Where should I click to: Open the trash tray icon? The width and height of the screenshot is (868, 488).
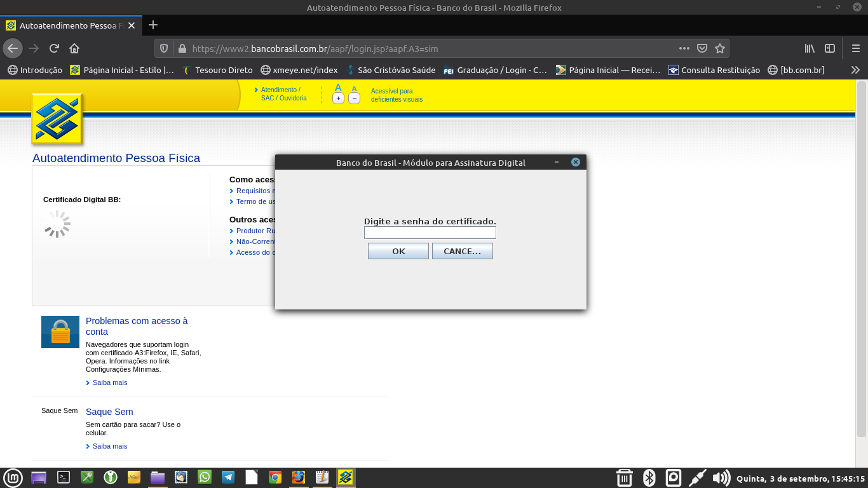click(625, 478)
